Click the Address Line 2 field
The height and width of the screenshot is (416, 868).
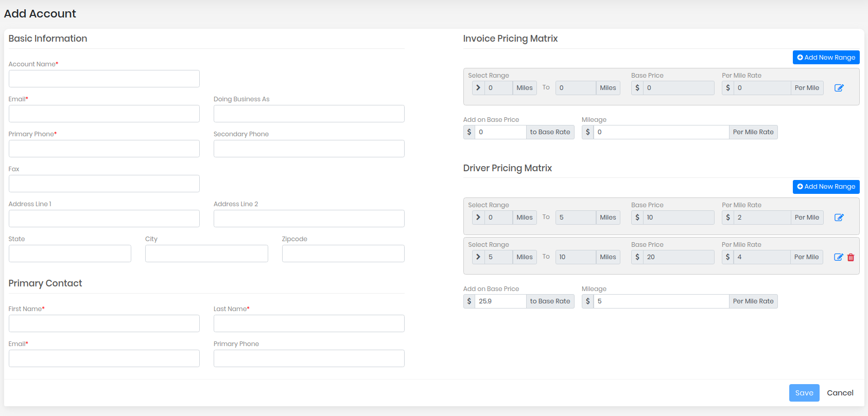[x=309, y=219]
